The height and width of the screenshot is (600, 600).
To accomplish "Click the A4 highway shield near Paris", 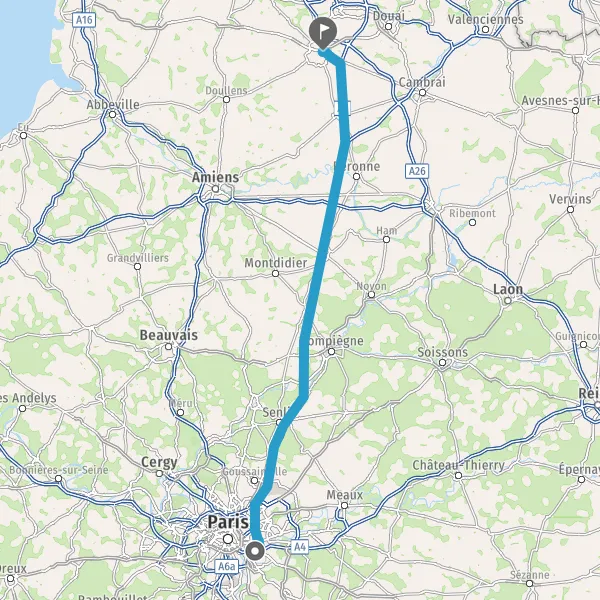I will click(300, 547).
